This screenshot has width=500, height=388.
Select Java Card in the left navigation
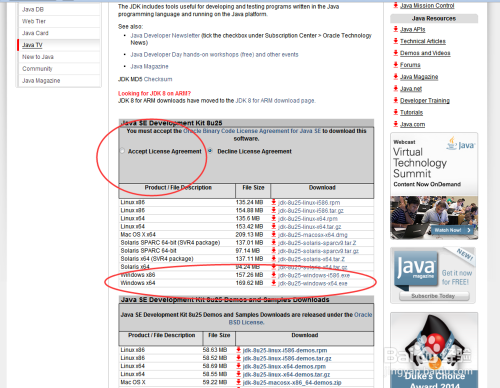pos(35,33)
